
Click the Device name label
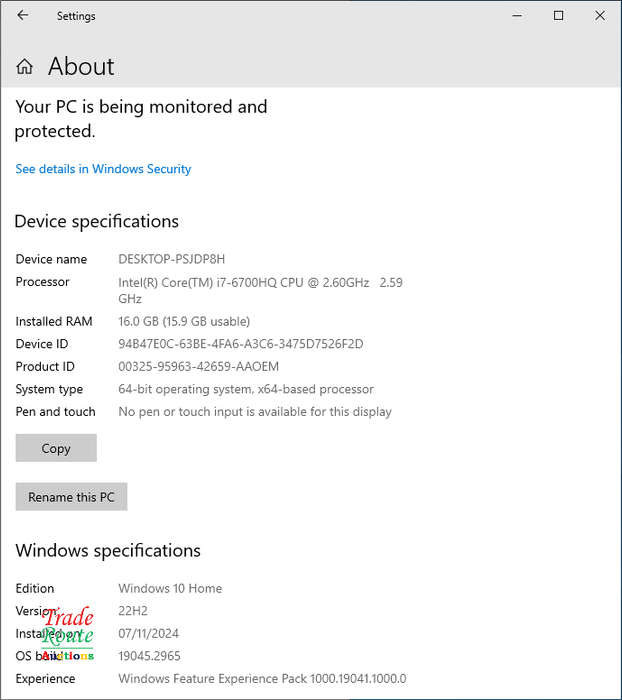pos(51,259)
